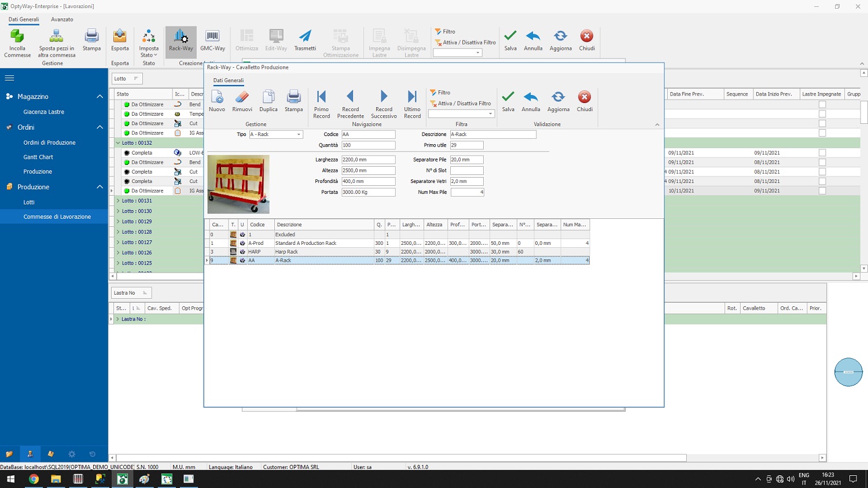Toggle Attiva / Disattiva Filtro in the ribbon
This screenshot has width=868, height=488.
point(465,42)
